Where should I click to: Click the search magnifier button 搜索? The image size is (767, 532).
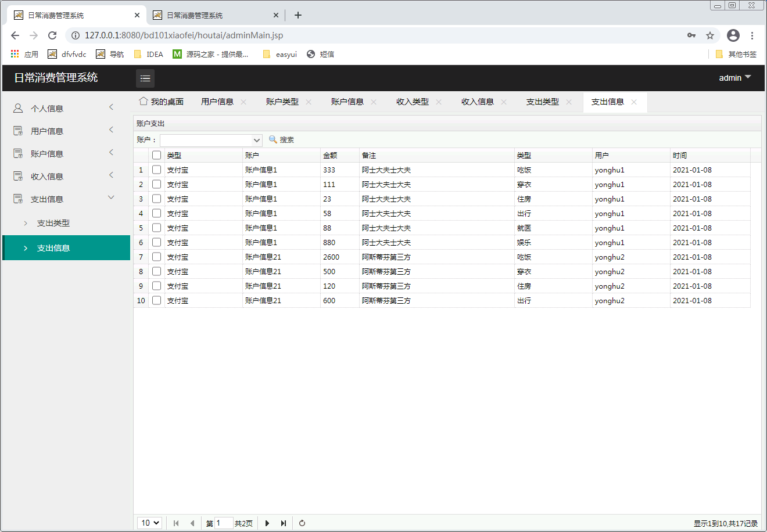point(281,140)
